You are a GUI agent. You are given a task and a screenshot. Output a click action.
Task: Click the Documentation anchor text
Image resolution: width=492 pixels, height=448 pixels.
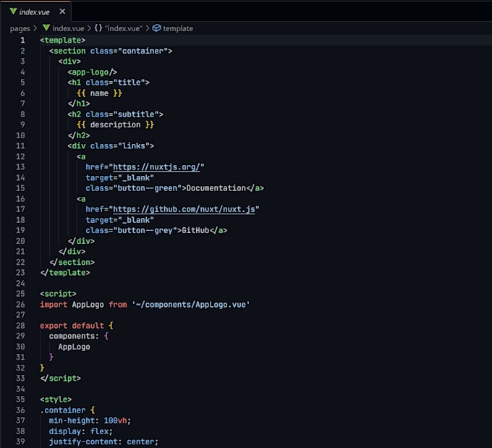[216, 188]
